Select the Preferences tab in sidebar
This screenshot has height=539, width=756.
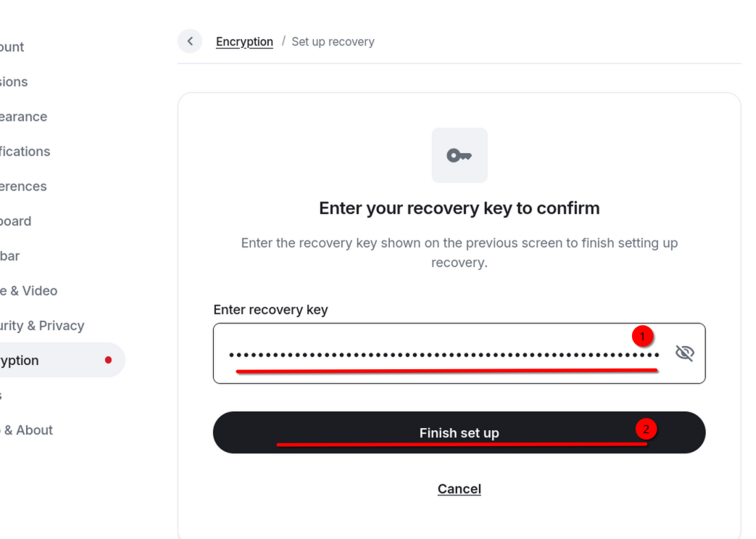point(23,186)
